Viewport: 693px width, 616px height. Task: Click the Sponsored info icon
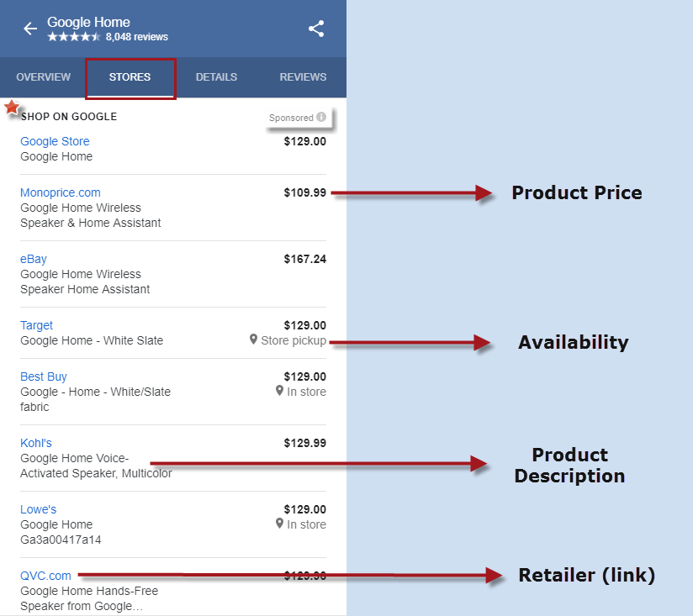pyautogui.click(x=321, y=118)
